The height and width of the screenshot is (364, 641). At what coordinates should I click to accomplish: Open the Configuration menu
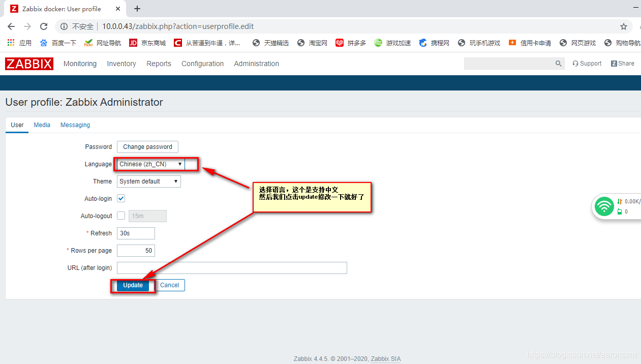(x=202, y=64)
